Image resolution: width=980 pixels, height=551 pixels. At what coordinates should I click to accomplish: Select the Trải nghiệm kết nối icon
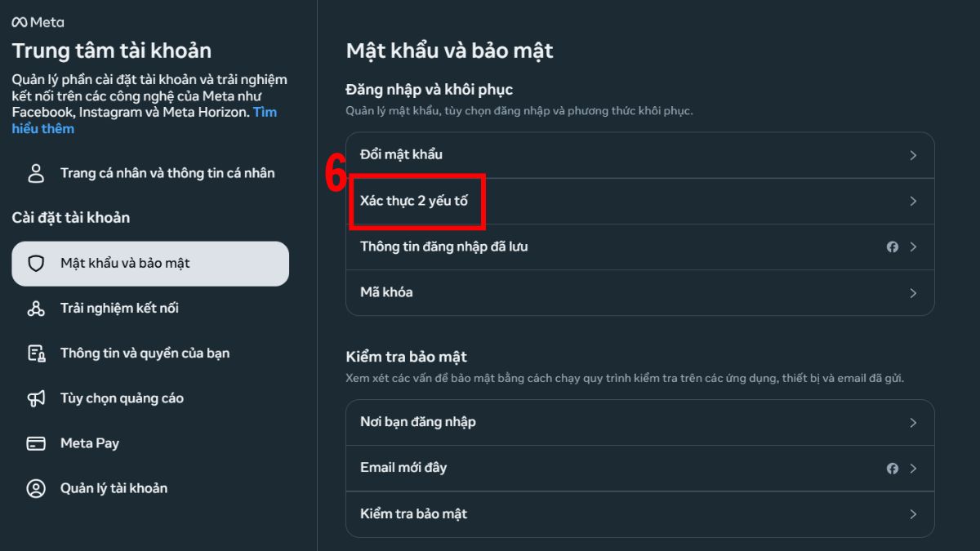(33, 308)
